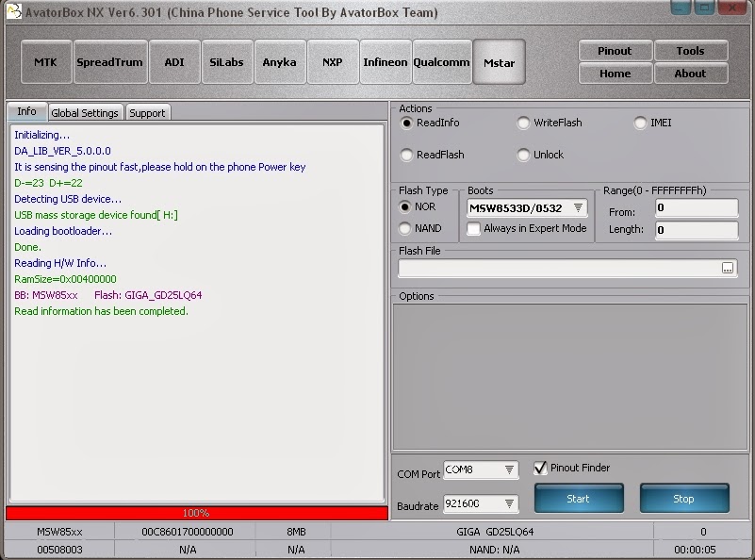
Task: Click the Range Length input field
Action: click(697, 230)
